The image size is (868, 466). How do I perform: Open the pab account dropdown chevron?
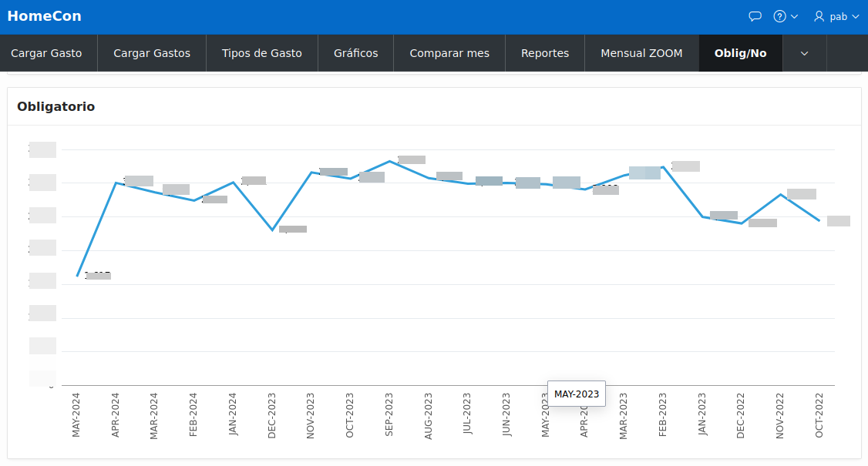point(854,15)
